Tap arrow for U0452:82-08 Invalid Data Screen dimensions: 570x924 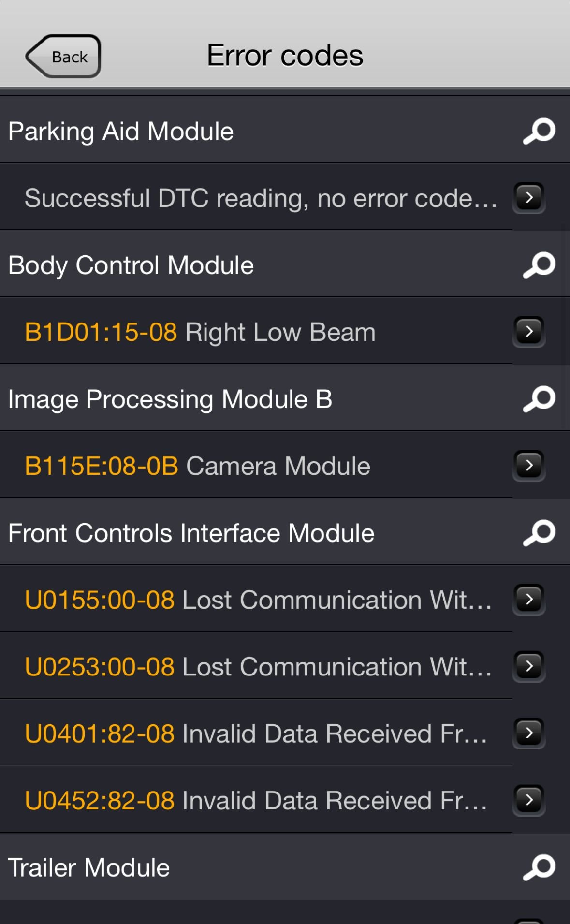point(529,800)
